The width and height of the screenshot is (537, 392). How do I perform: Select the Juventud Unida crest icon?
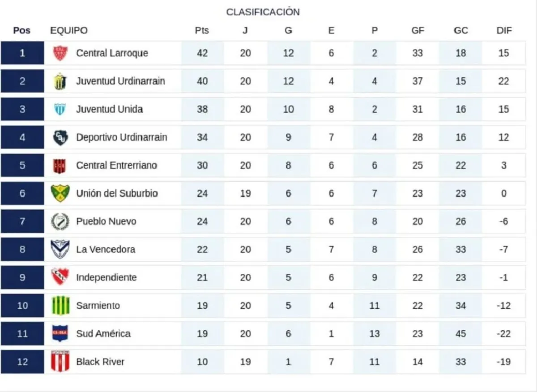point(60,109)
